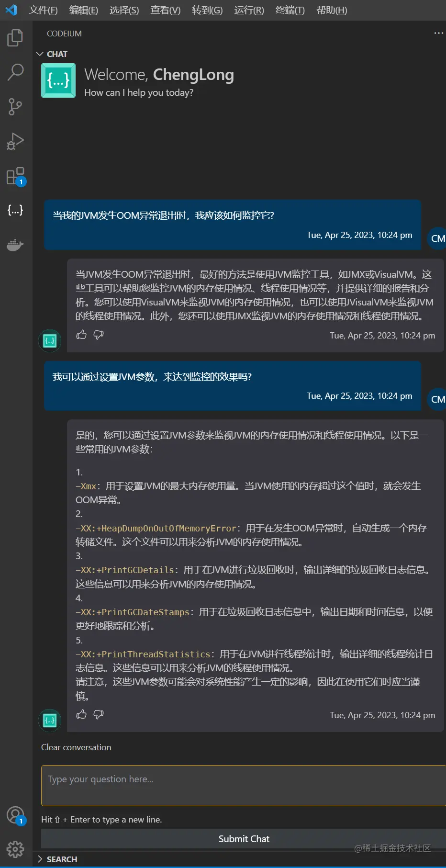Click 'Hit ⇧ + Enter to type a new line' hint
Screen dimensions: 446x868
tap(101, 820)
